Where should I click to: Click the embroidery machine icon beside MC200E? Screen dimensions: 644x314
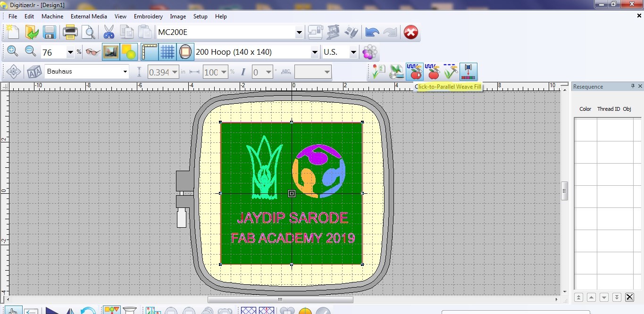pos(333,33)
